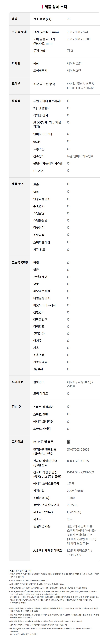
Task: Select the 제품 상세 스펙 heading
Action: (56, 7)
